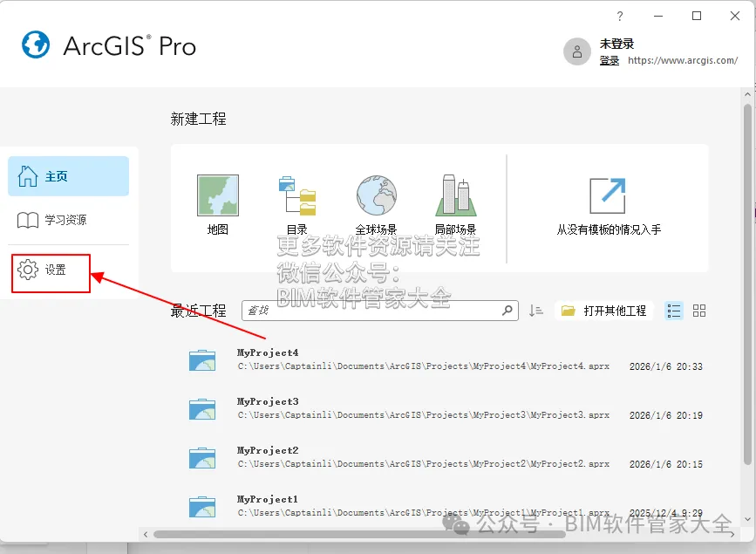Create a new Local Scene (局部场景) project
Viewport: 756px width, 554px height.
(456, 204)
